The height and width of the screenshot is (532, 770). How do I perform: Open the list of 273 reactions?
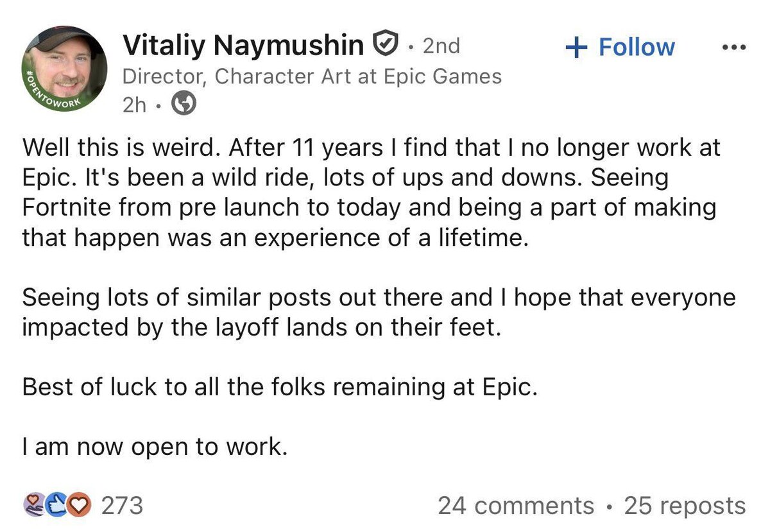tap(122, 506)
